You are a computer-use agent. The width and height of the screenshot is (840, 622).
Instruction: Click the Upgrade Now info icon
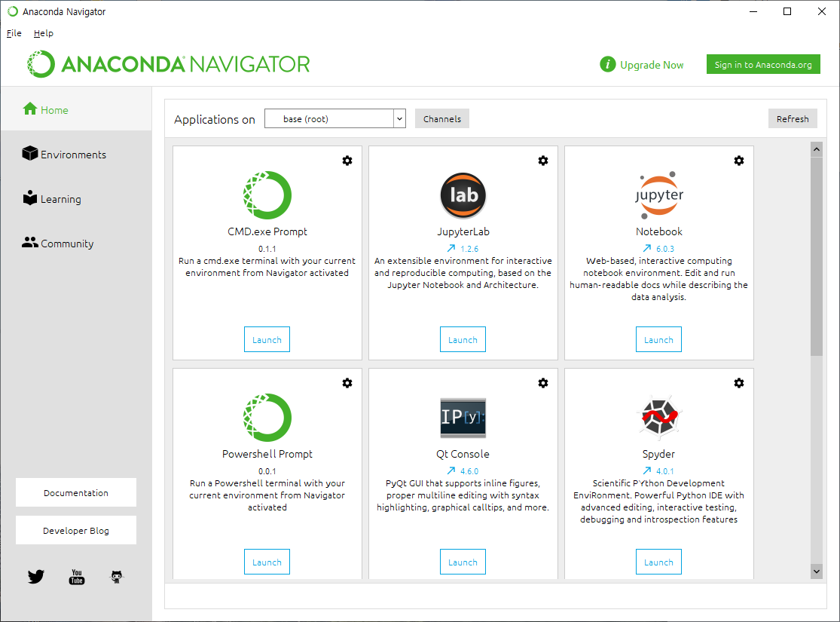point(607,64)
